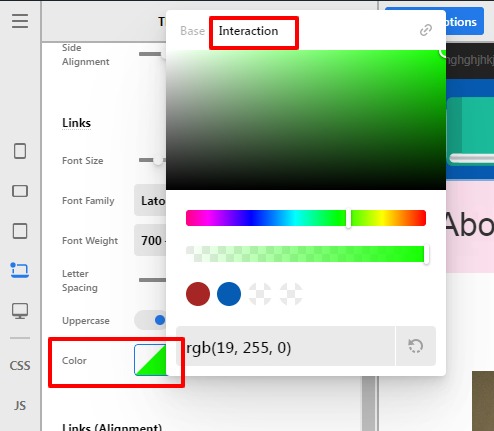Open the JS editor

coord(20,406)
